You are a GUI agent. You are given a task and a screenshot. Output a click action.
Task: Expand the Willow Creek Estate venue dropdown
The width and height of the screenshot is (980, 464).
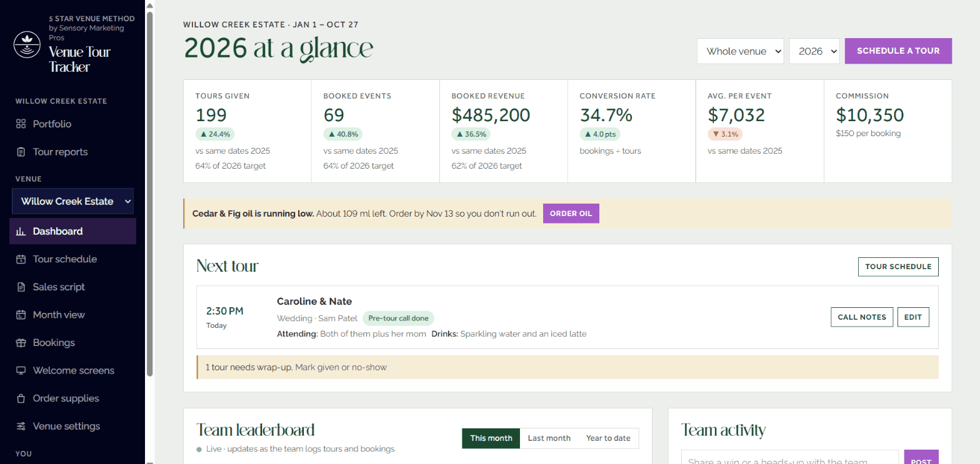click(72, 201)
